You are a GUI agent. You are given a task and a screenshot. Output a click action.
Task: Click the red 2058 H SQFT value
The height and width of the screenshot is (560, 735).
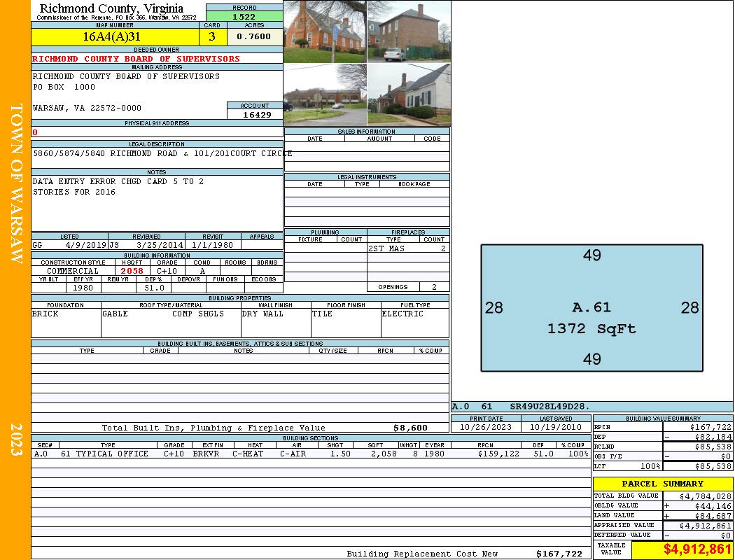coord(132,271)
